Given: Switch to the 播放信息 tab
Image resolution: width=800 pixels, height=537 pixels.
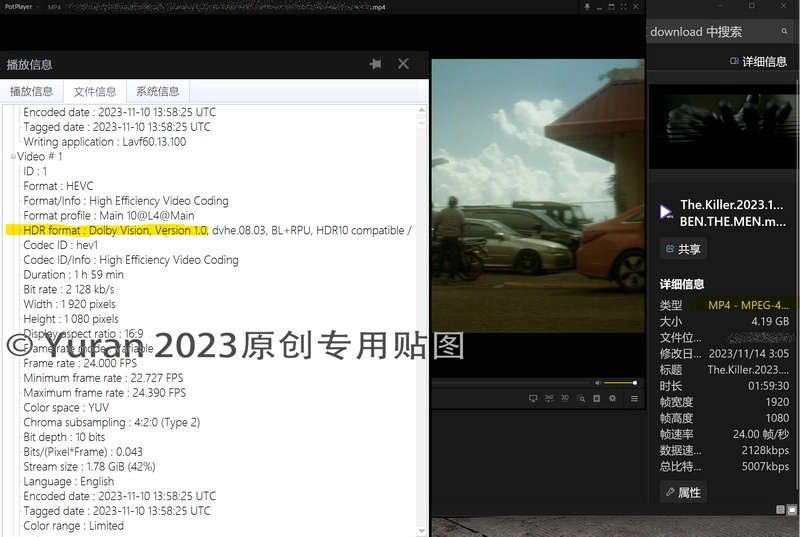Looking at the screenshot, I should tap(32, 91).
